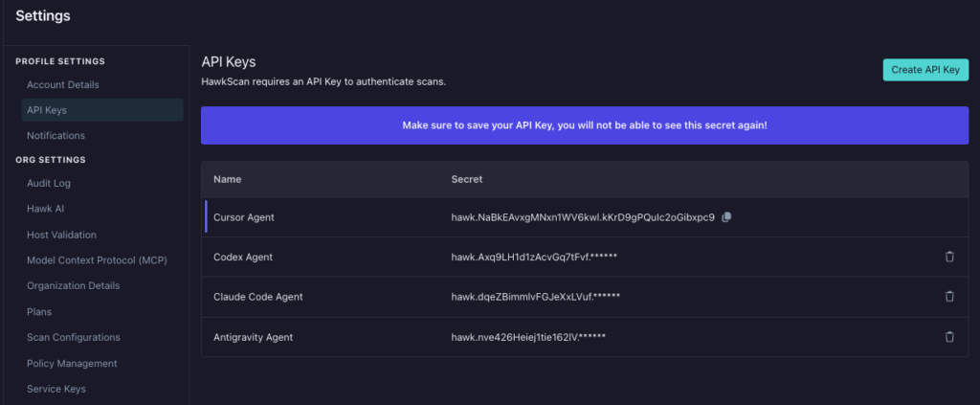The width and height of the screenshot is (980, 405).
Task: Select API Keys in the sidebar
Action: (102, 110)
